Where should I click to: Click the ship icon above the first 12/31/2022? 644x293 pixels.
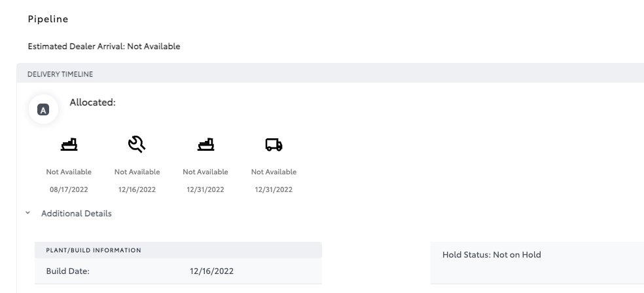coord(206,145)
